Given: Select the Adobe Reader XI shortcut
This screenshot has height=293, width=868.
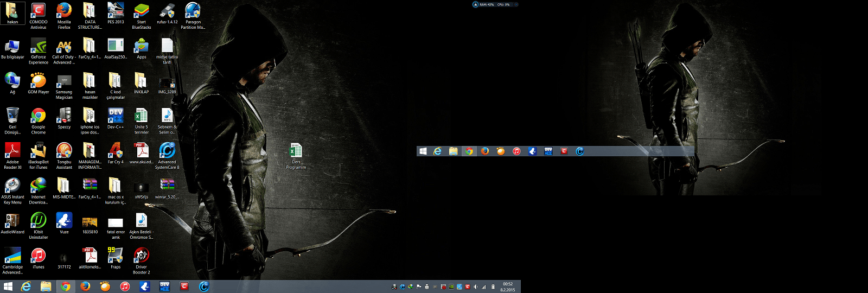Looking at the screenshot, I should click(12, 156).
